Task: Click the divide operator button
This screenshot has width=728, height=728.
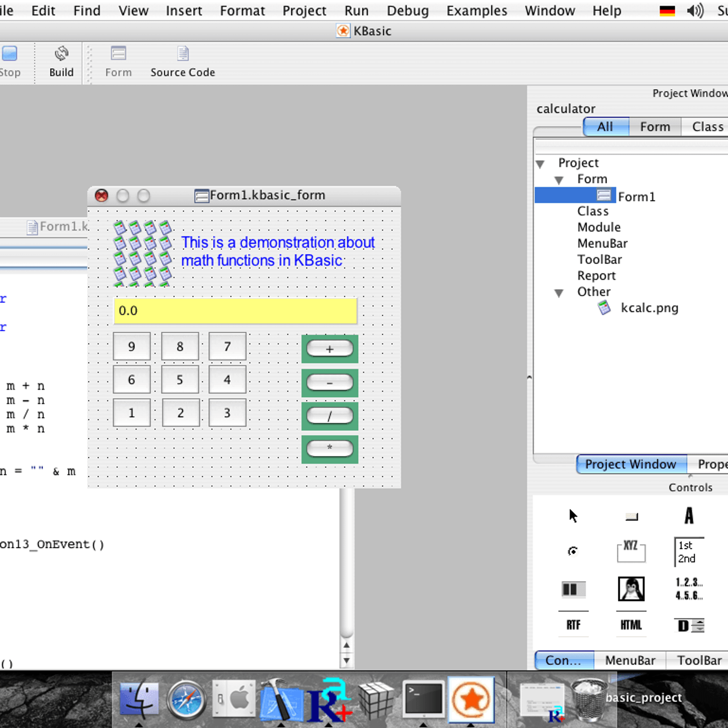Action: coord(330,416)
